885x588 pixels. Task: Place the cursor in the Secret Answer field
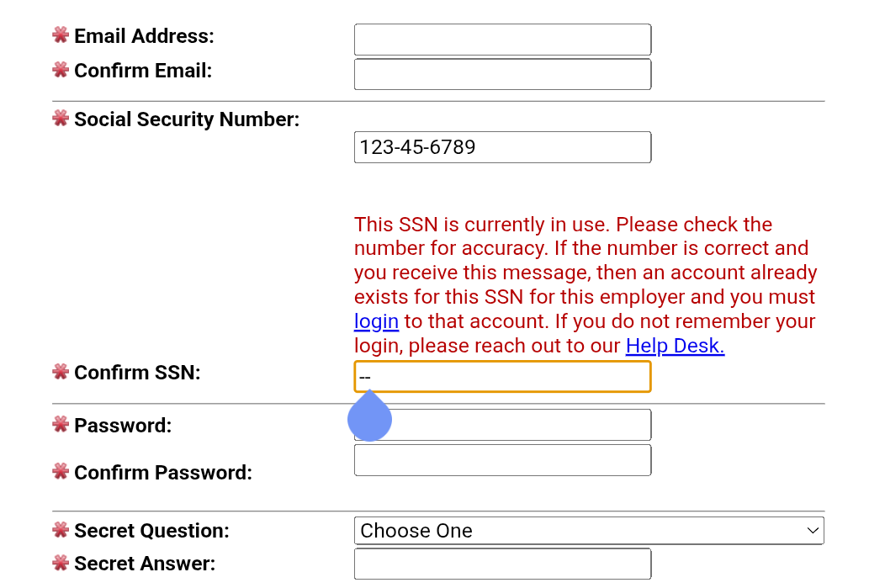pos(502,564)
